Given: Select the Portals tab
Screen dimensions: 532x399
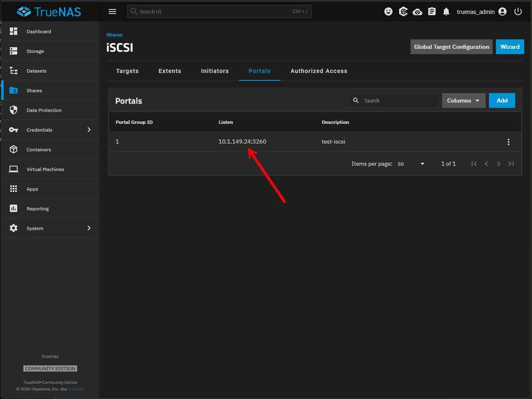Looking at the screenshot, I should pos(260,71).
